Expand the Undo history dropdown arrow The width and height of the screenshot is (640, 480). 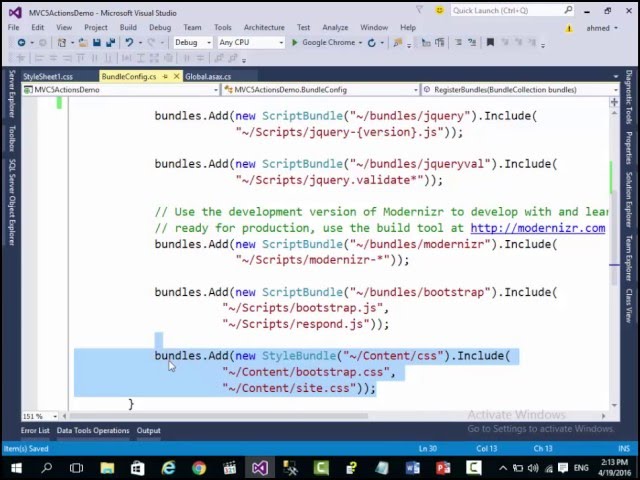coord(140,43)
